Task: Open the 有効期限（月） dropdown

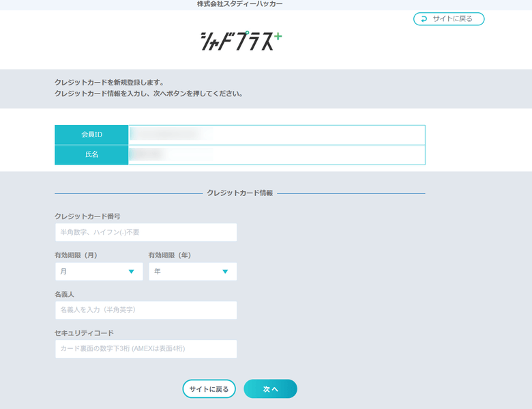Action: [x=99, y=272]
